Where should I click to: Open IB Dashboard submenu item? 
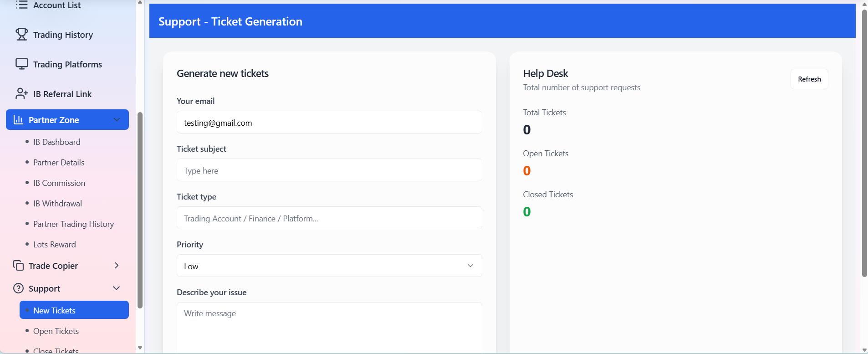[56, 142]
